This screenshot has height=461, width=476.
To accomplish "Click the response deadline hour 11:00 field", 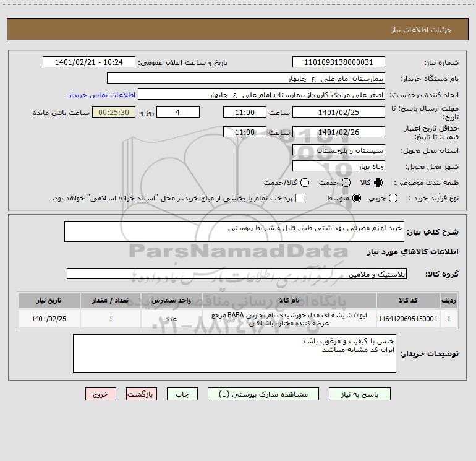I will [245, 112].
